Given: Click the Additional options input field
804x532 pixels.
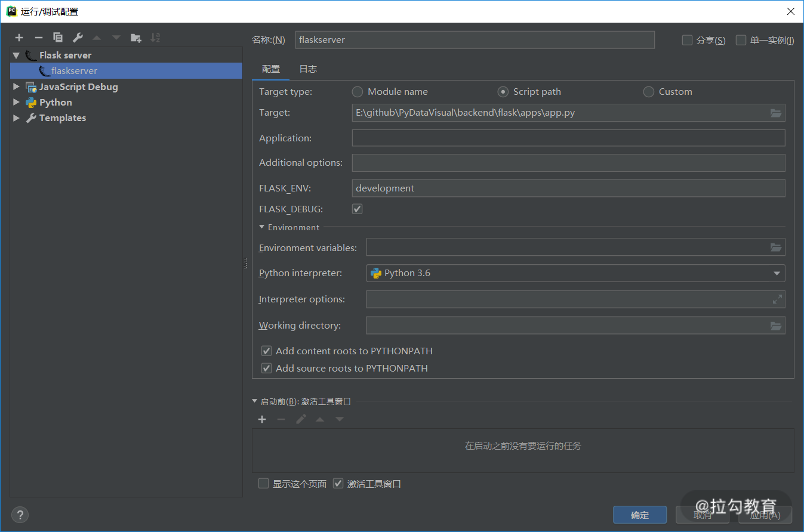Looking at the screenshot, I should (568, 163).
